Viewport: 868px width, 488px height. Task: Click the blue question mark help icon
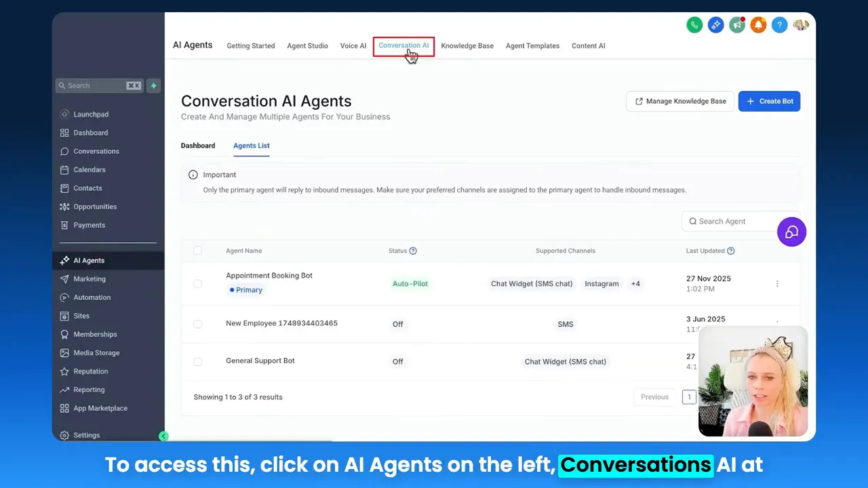(780, 25)
